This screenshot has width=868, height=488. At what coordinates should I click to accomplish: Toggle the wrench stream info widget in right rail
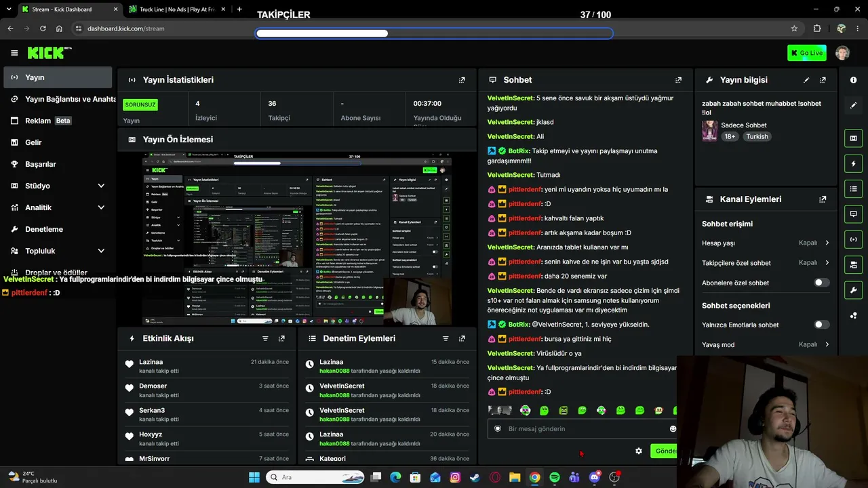tap(853, 290)
